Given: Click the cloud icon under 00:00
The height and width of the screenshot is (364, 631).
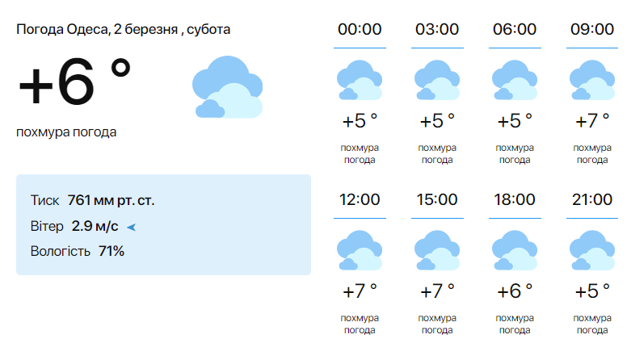Looking at the screenshot, I should [360, 80].
